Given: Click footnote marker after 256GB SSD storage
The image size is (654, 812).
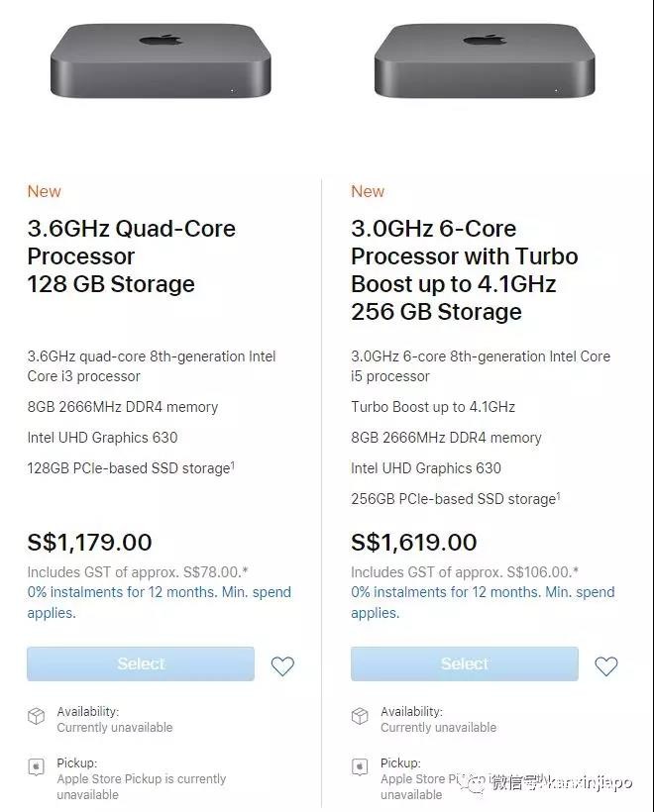Looking at the screenshot, I should [x=558, y=494].
